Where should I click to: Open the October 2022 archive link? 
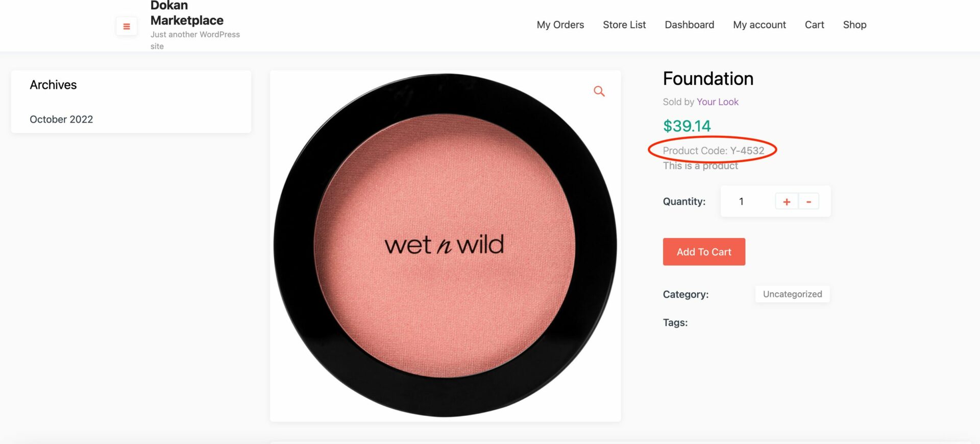pos(61,119)
